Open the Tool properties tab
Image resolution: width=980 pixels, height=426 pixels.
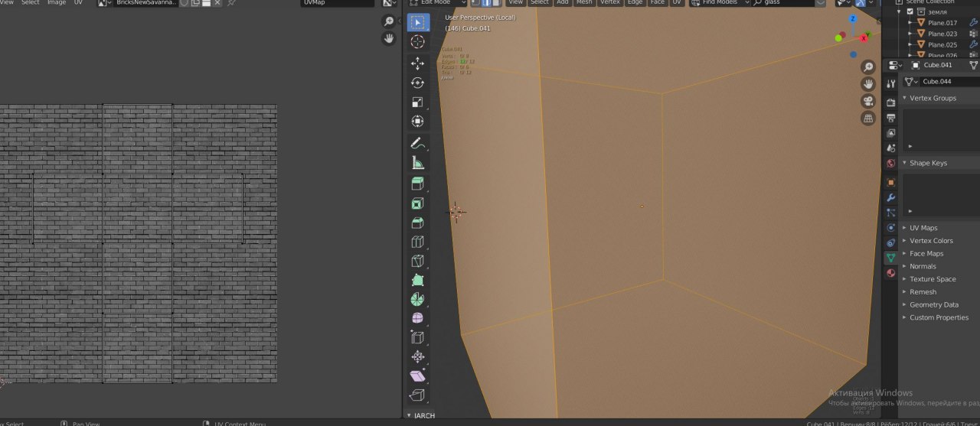point(891,83)
